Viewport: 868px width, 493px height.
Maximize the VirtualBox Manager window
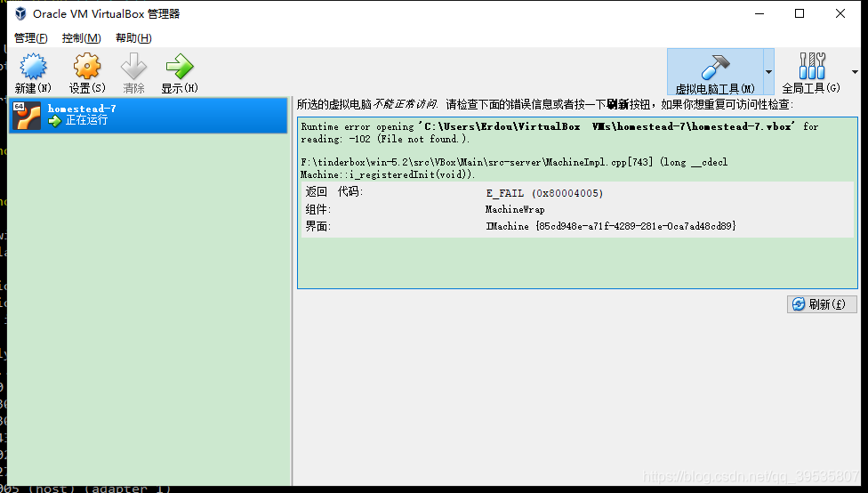tap(800, 14)
